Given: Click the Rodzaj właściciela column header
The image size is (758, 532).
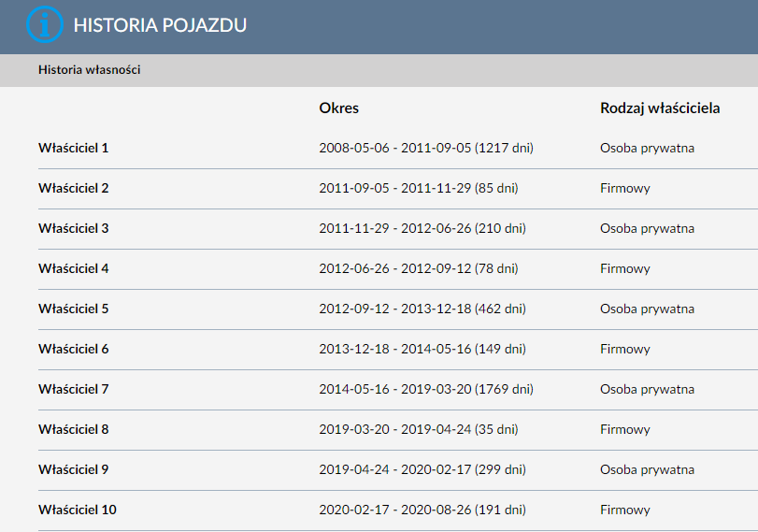Looking at the screenshot, I should 660,108.
